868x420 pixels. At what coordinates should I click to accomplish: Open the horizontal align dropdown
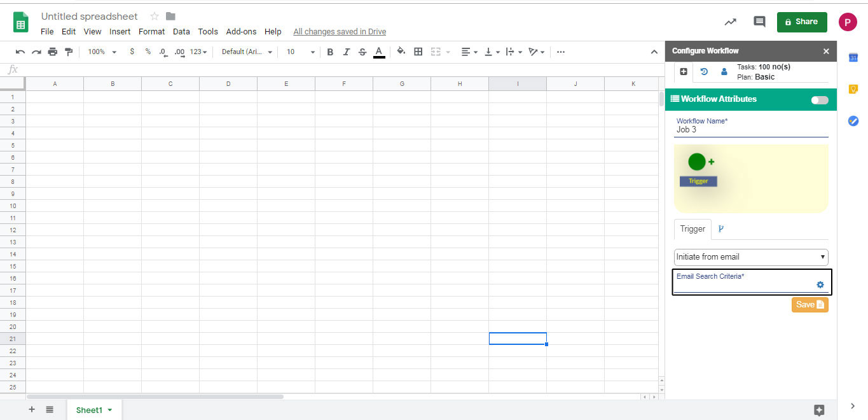coord(469,52)
